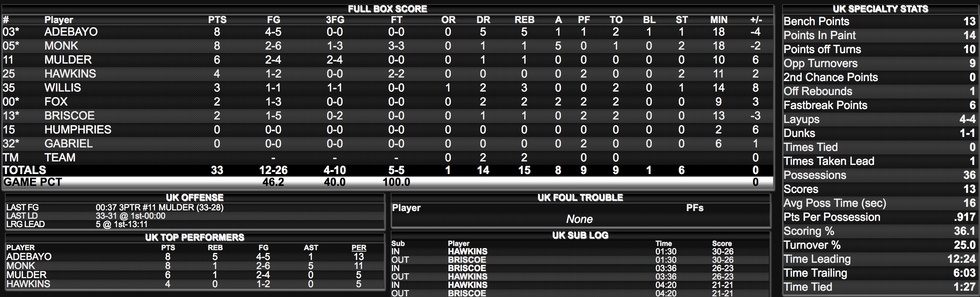Image resolution: width=980 pixels, height=297 pixels.
Task: Select the ADEBAYO row in box score
Action: point(388,32)
